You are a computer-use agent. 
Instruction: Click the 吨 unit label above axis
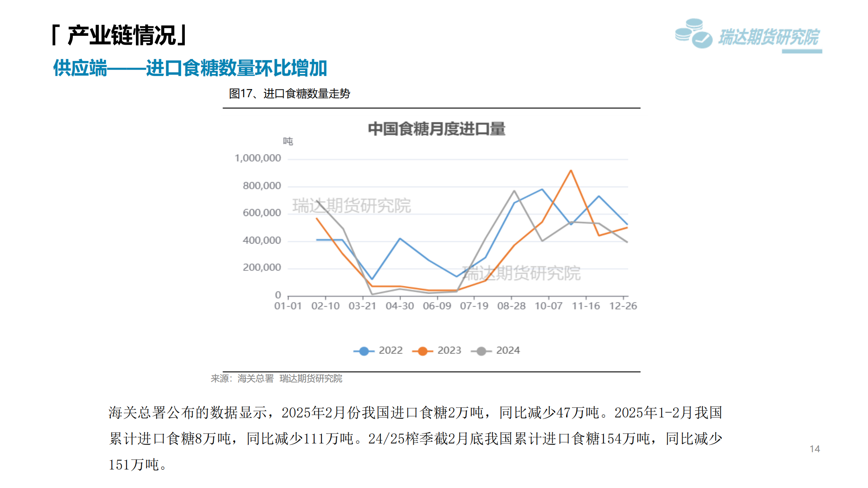pyautogui.click(x=288, y=141)
